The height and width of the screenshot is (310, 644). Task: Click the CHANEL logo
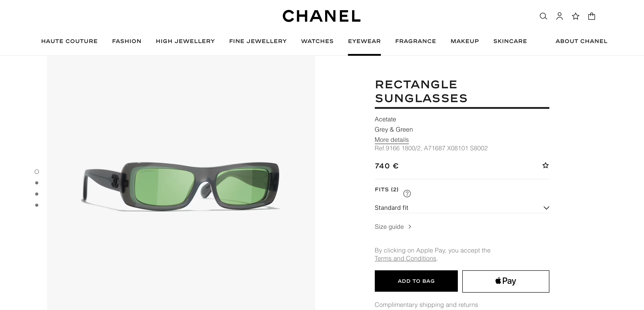click(x=322, y=16)
